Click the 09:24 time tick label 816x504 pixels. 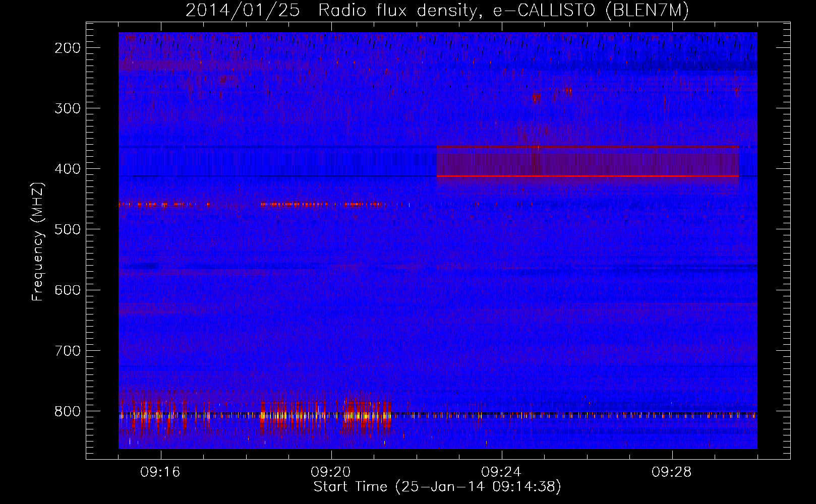(501, 472)
